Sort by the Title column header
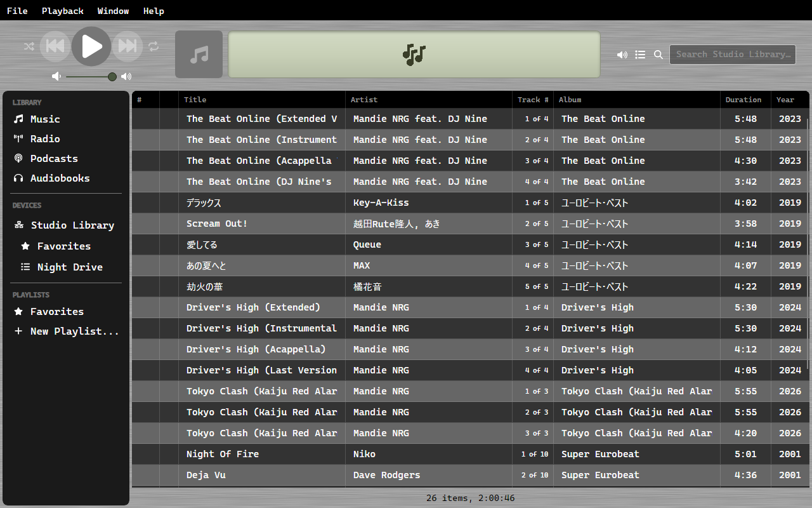 (262, 100)
